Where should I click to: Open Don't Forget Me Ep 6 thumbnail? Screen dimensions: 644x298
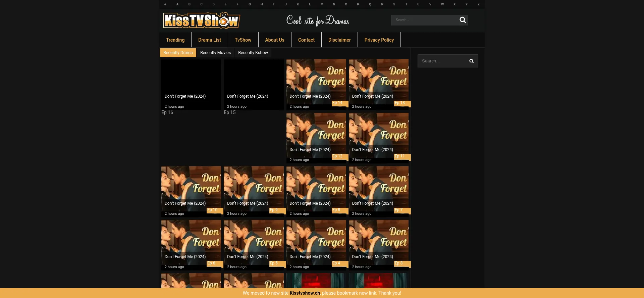[191, 245]
